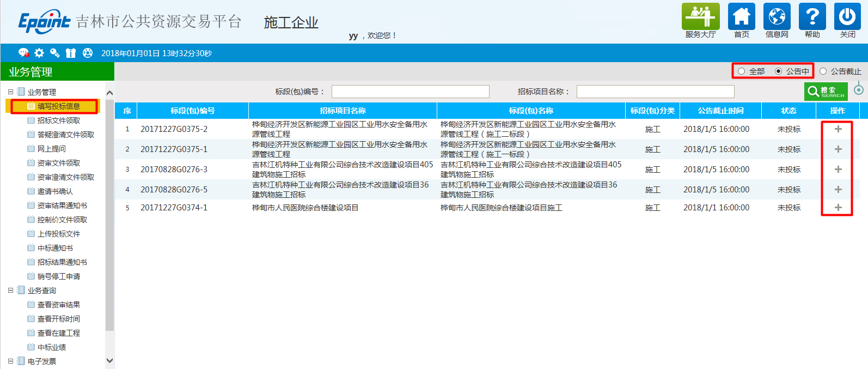Click plus icon for row 20171227G0374-1
Viewport: 868px width, 369px height.
point(838,208)
